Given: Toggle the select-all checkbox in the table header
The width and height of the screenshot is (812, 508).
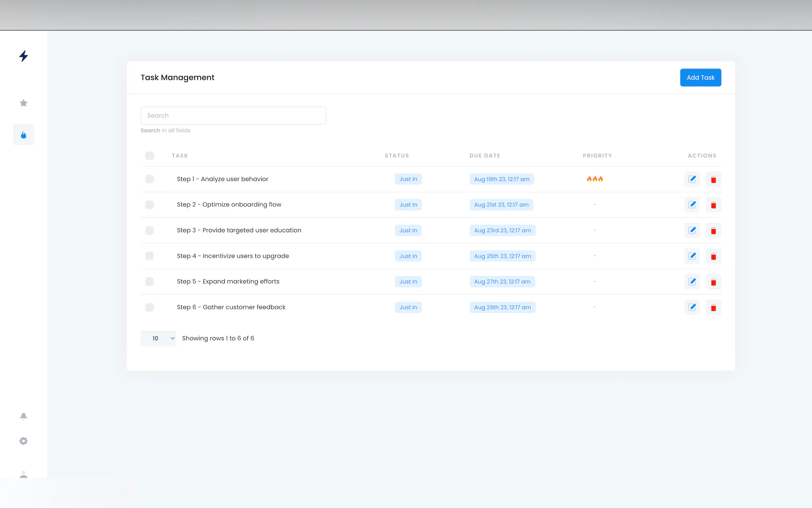Looking at the screenshot, I should [x=149, y=155].
